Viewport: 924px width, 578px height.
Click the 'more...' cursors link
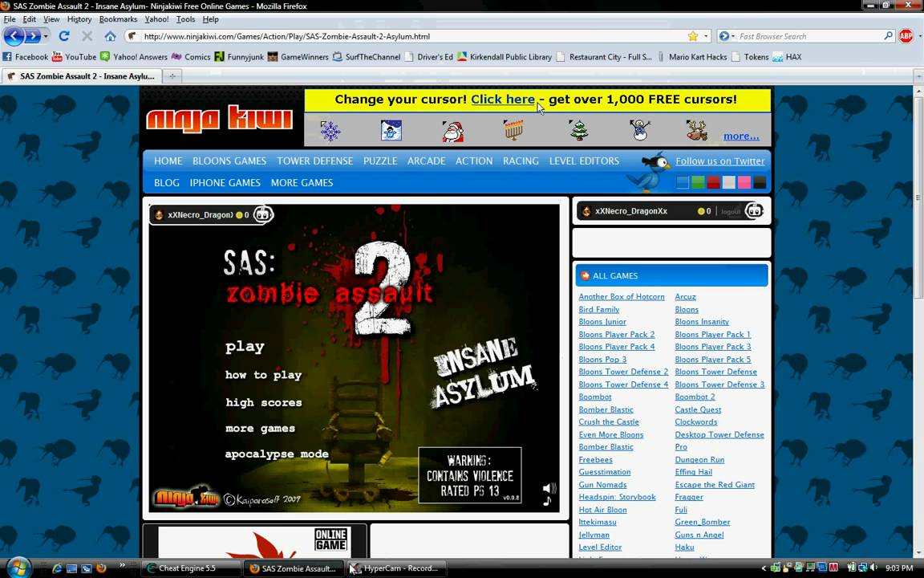pos(741,136)
